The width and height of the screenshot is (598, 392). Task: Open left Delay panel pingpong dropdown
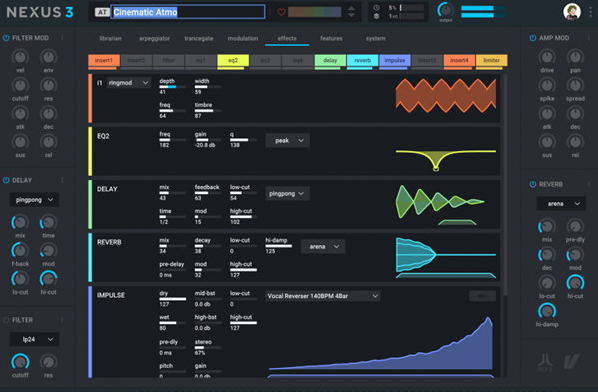pyautogui.click(x=34, y=200)
